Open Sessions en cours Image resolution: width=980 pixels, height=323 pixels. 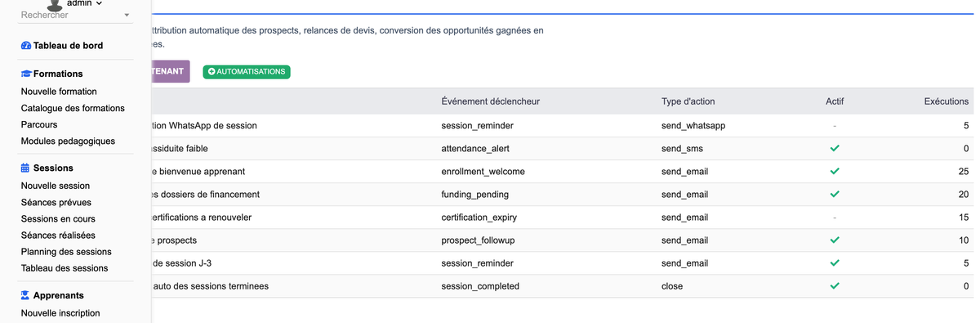58,219
